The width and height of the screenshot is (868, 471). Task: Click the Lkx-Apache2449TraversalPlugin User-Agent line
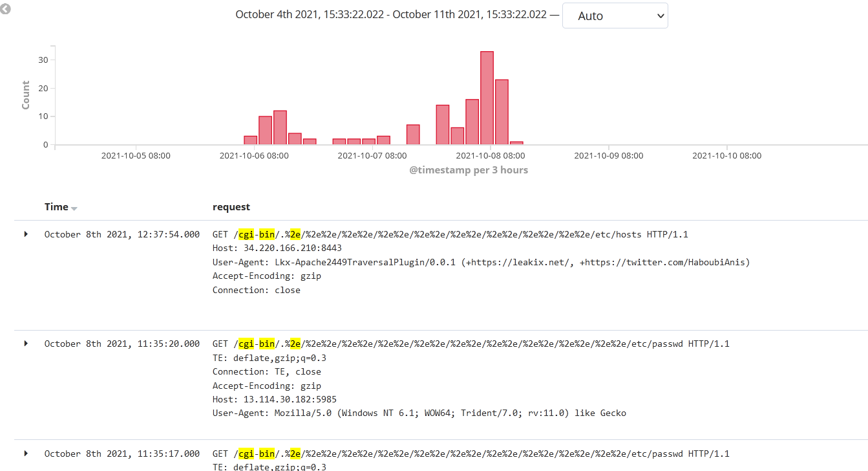point(481,262)
